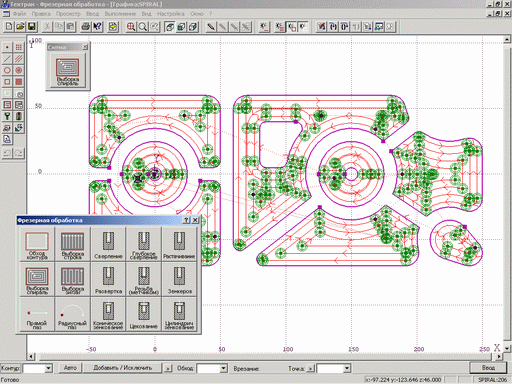
Task: Click horizontal scrollbar left arrow
Action: point(31,356)
